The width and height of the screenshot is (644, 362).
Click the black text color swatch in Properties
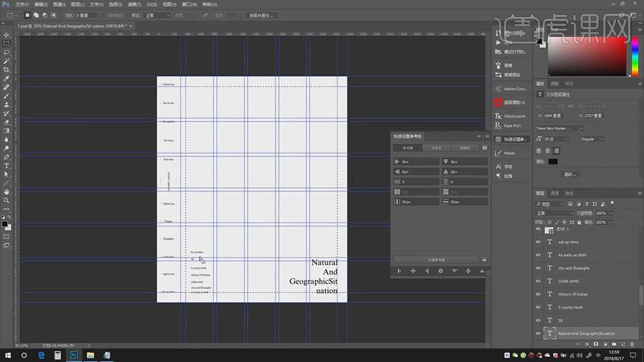coord(552,161)
